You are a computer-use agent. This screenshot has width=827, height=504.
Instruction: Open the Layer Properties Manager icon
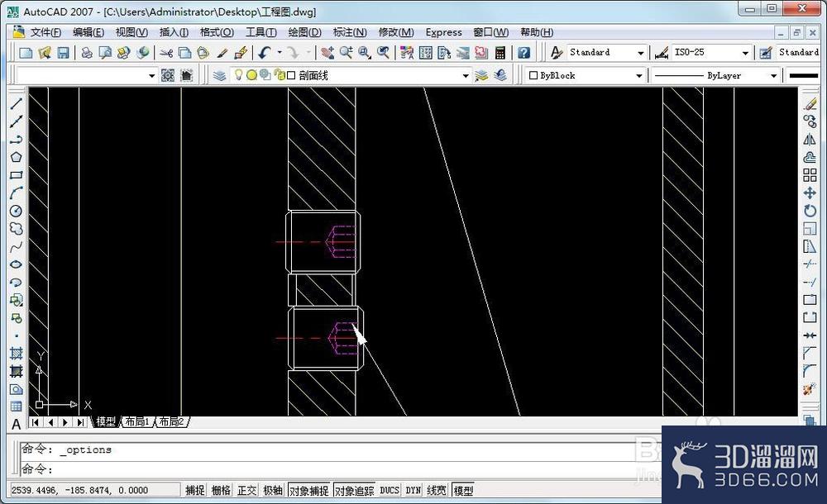pyautogui.click(x=219, y=75)
